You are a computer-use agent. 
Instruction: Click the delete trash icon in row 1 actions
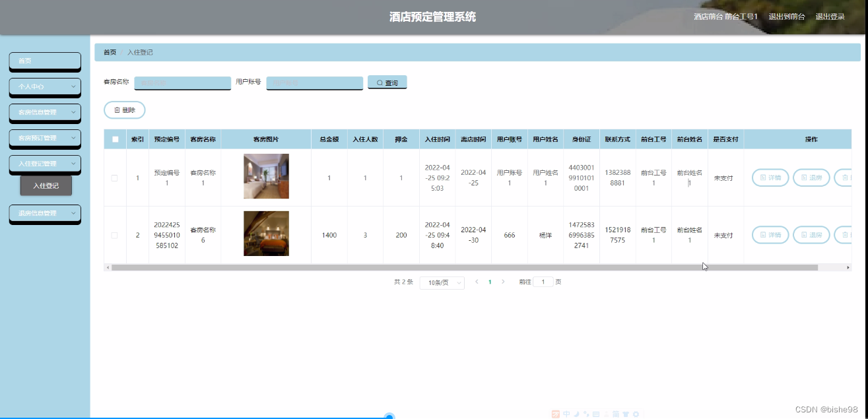[x=844, y=177]
